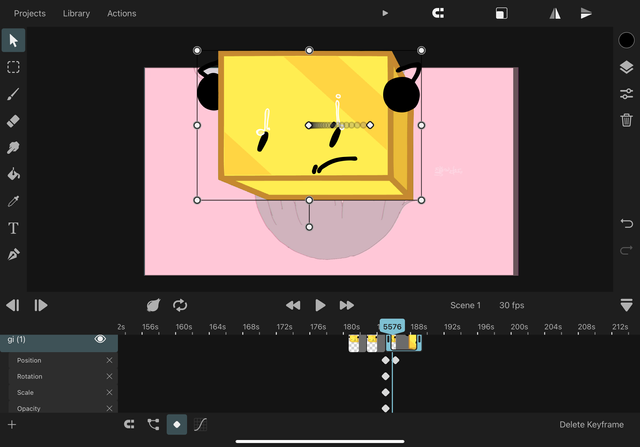Open the black color swatch

pyautogui.click(x=626, y=41)
